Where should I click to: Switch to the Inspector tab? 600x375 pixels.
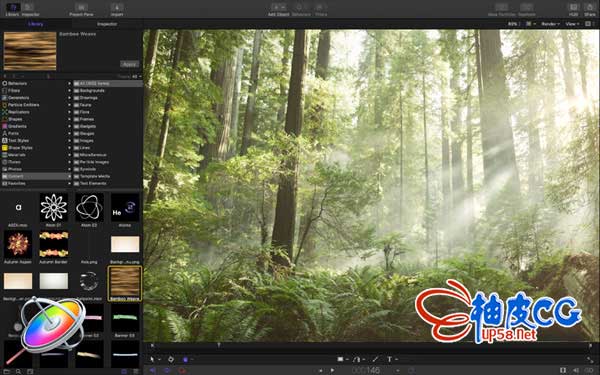click(107, 24)
